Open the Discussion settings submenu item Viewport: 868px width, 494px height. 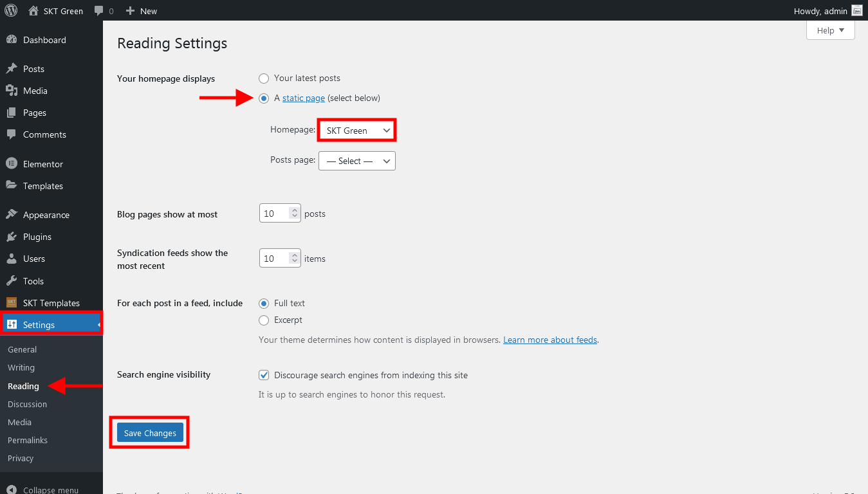27,404
